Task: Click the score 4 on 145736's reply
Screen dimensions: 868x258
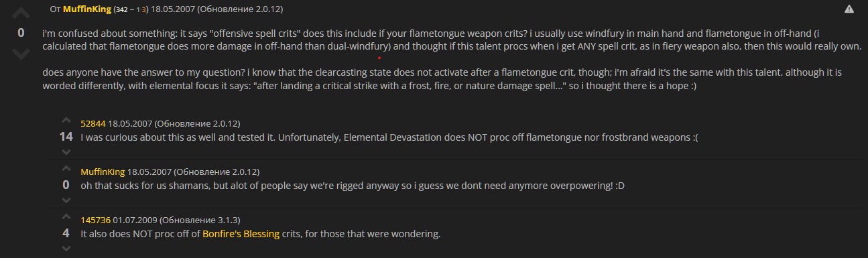Action: coord(66,233)
